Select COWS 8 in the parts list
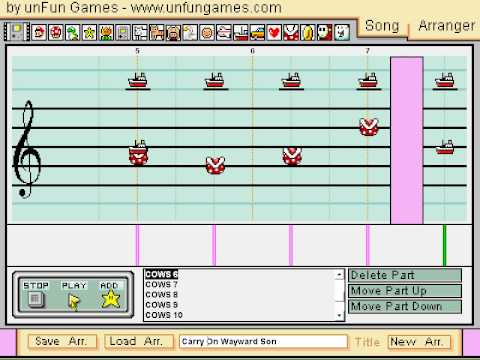The width and height of the screenshot is (480, 360). pyautogui.click(x=161, y=295)
